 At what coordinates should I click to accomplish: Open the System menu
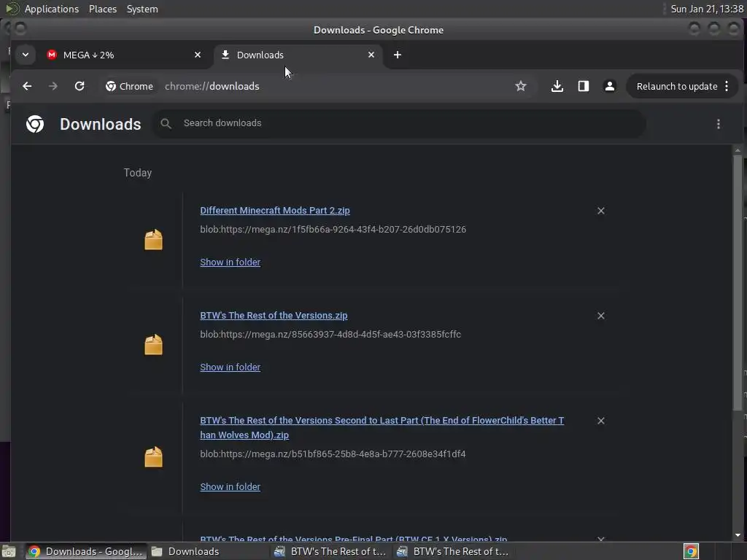142,9
